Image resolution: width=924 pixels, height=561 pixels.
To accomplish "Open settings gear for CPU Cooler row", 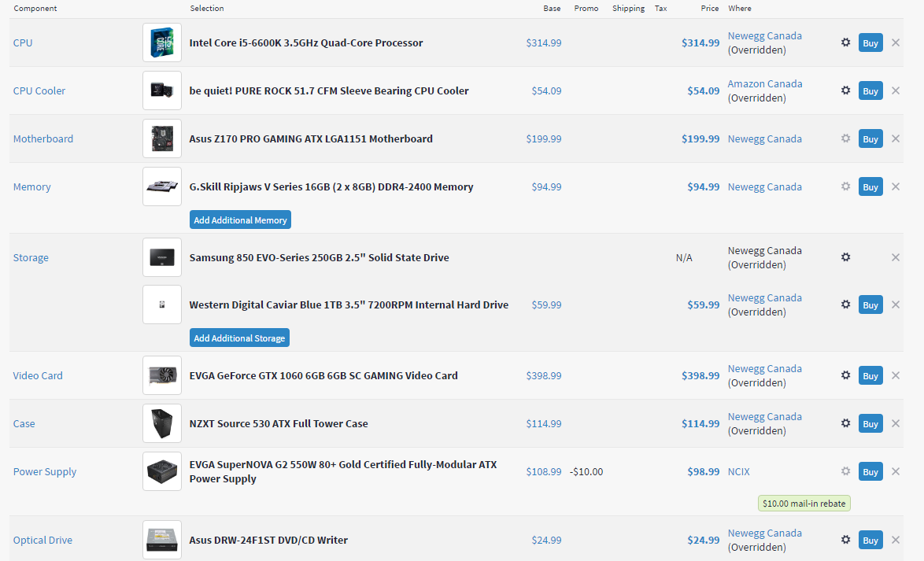I will click(x=845, y=90).
